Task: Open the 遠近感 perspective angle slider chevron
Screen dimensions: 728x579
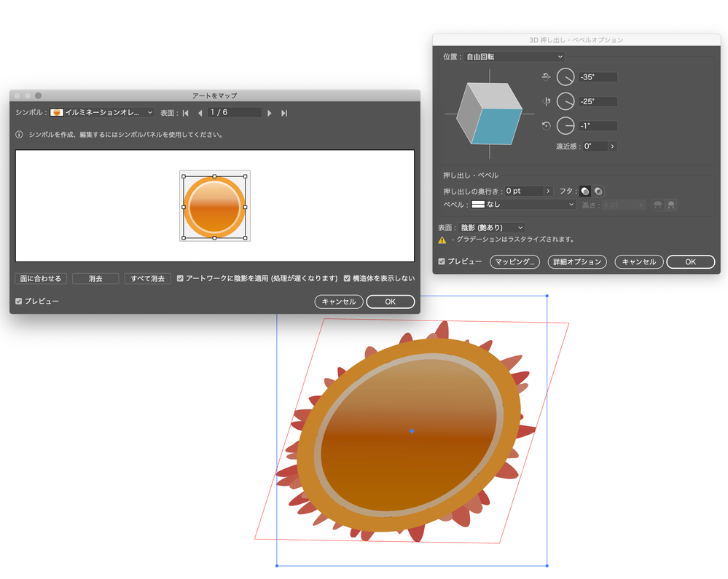Action: point(611,146)
